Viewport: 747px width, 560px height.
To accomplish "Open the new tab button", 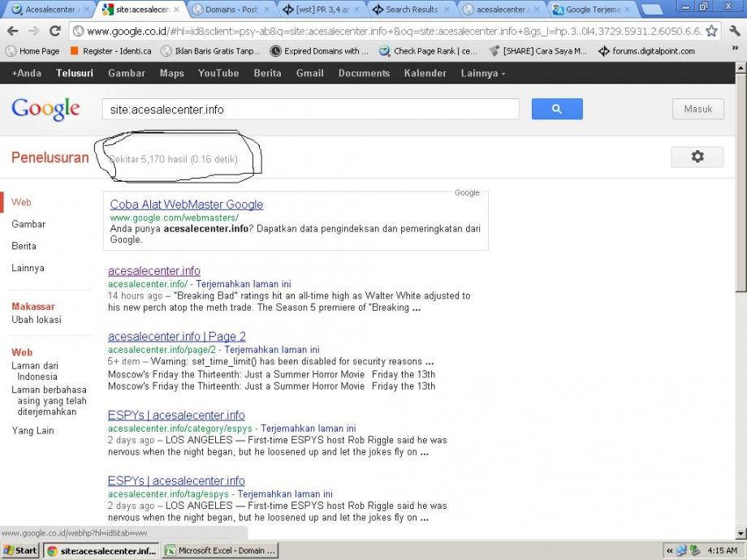I will [652, 10].
